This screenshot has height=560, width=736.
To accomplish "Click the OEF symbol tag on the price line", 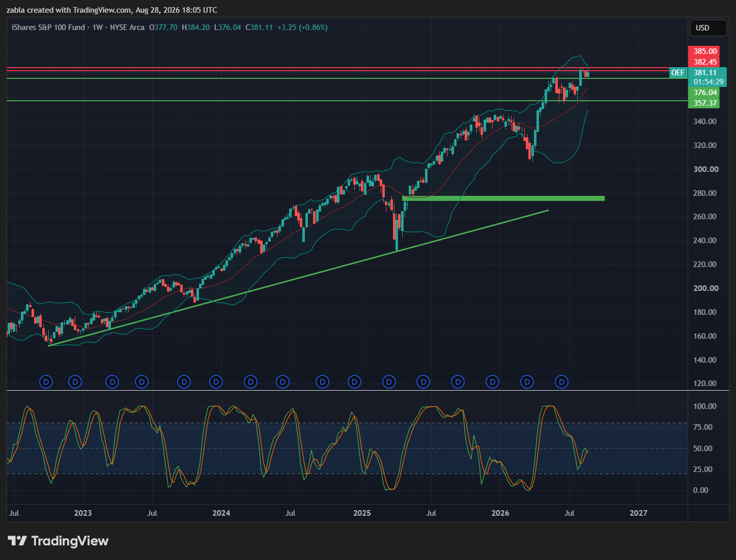I will [x=678, y=73].
